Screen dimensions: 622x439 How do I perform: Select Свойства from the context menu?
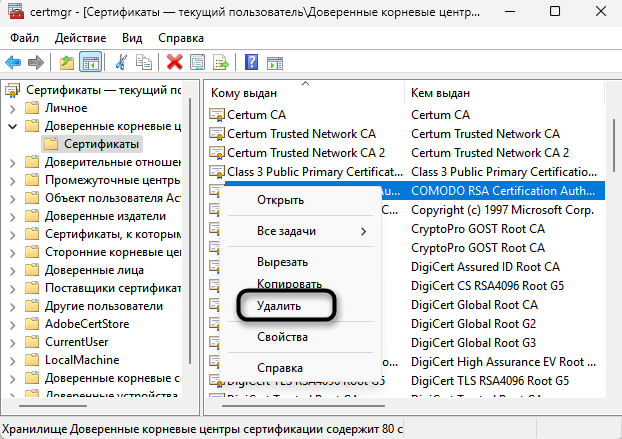point(281,338)
